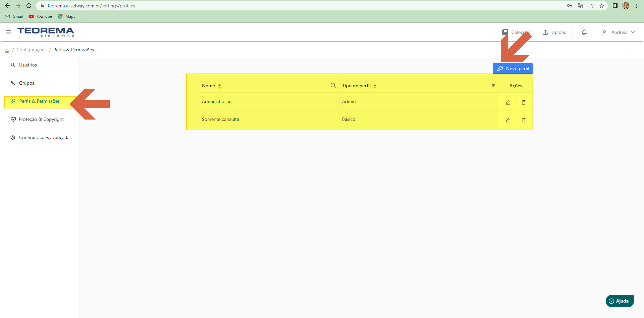Open the Ajuda help widget
The image size is (644, 318).
coord(620,301)
